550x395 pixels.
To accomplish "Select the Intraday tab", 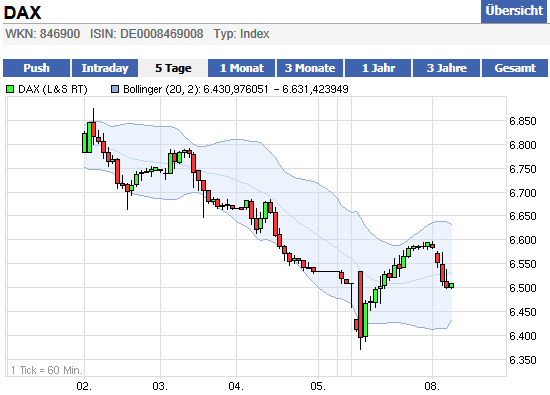I will 105,68.
